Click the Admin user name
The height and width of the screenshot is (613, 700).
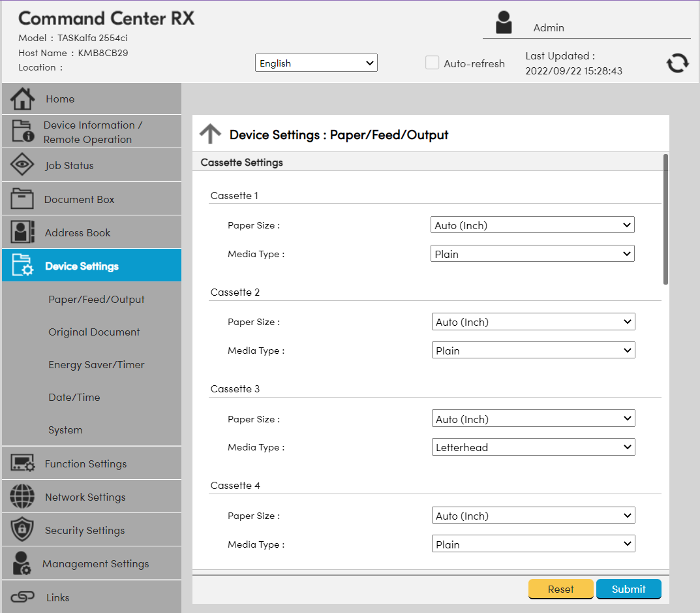[549, 27]
